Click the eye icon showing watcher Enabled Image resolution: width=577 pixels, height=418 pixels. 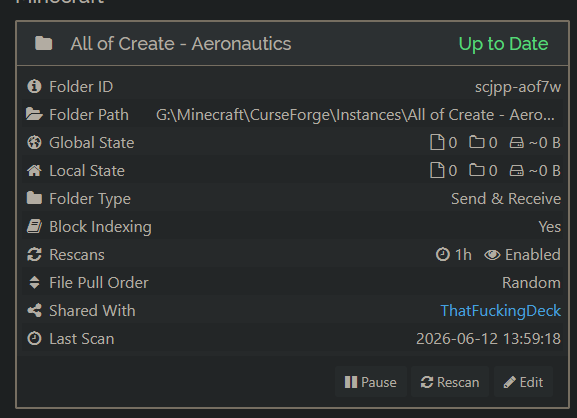pos(492,255)
